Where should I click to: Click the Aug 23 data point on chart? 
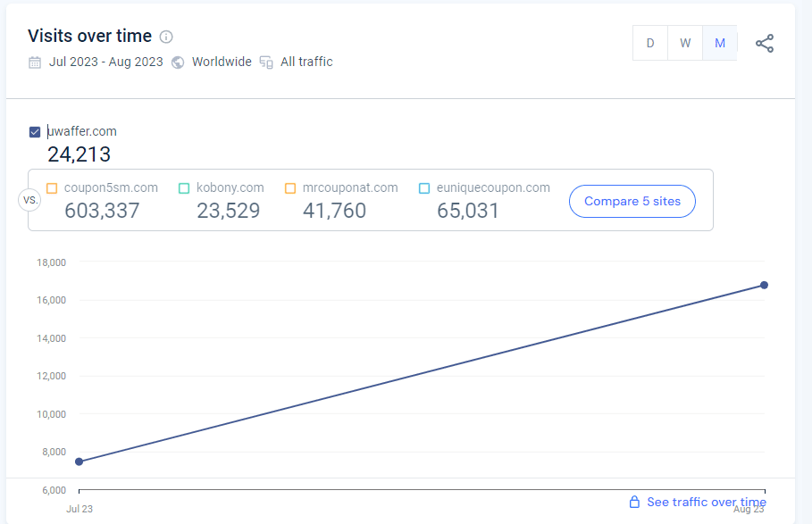pos(764,285)
